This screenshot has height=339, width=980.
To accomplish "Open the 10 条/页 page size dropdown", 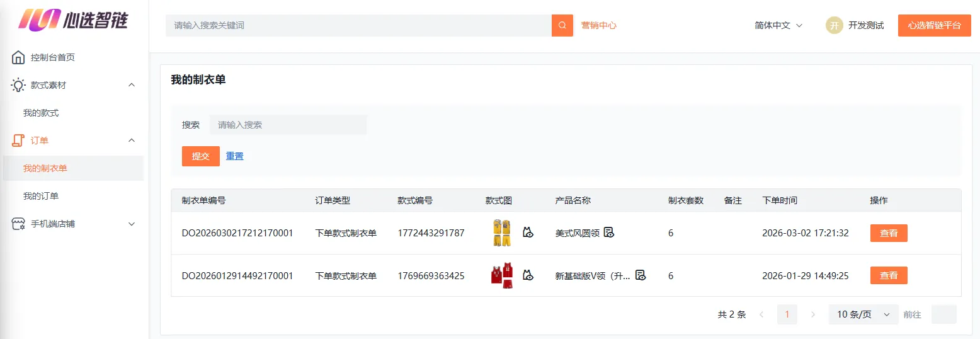I will pos(863,314).
